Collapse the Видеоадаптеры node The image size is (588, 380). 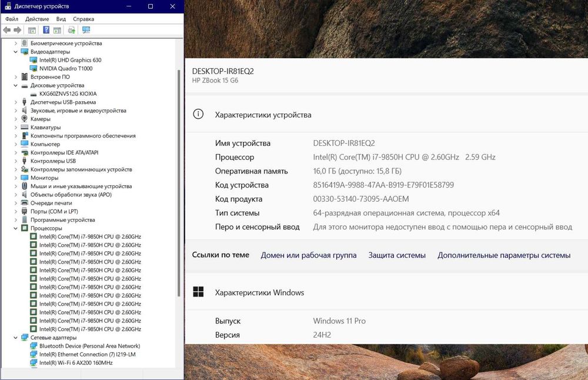click(x=15, y=52)
